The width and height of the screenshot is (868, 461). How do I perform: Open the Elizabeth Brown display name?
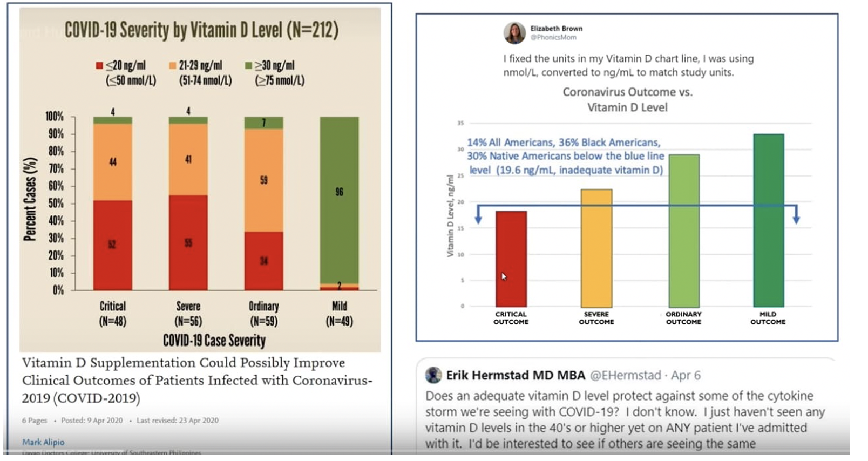[x=556, y=29]
